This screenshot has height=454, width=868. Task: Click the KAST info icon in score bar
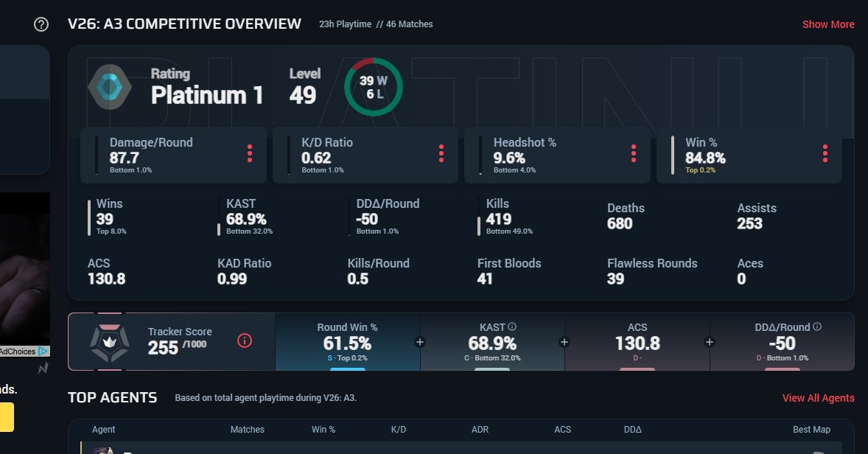pos(512,326)
